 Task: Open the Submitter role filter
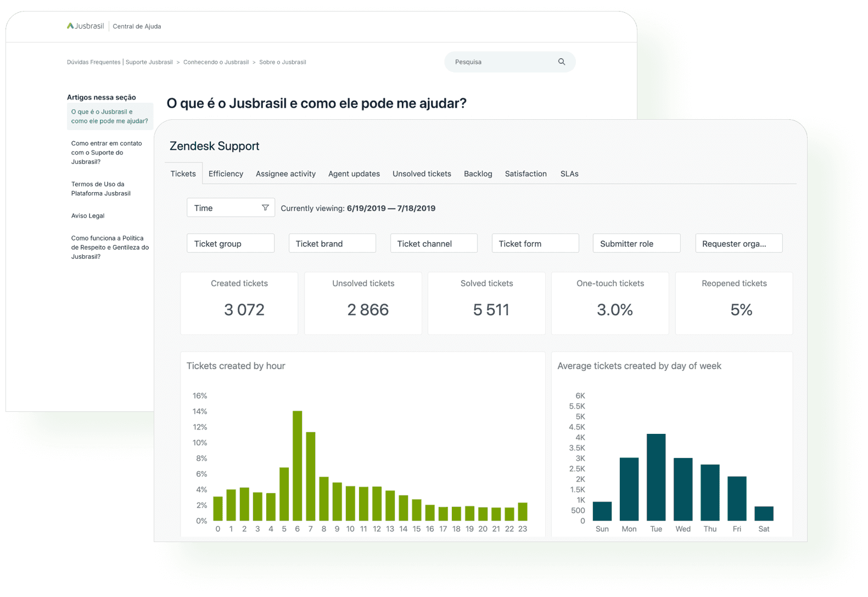point(637,243)
